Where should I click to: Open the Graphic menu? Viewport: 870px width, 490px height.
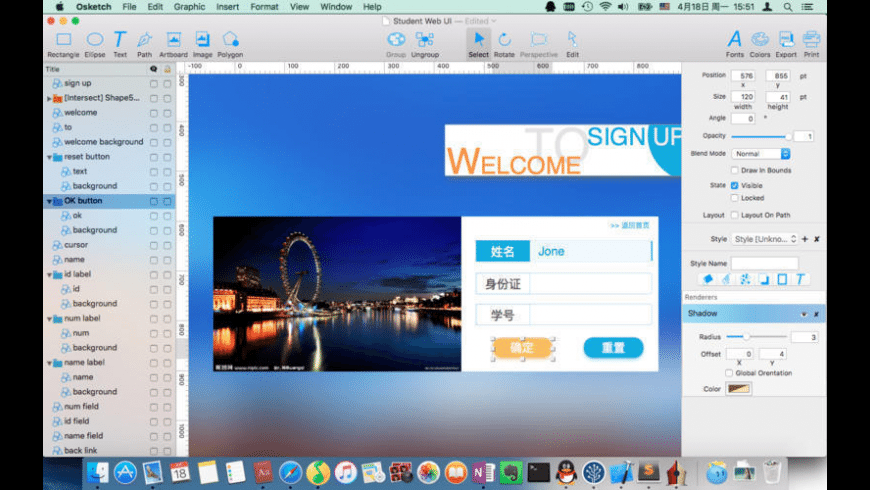pos(189,7)
